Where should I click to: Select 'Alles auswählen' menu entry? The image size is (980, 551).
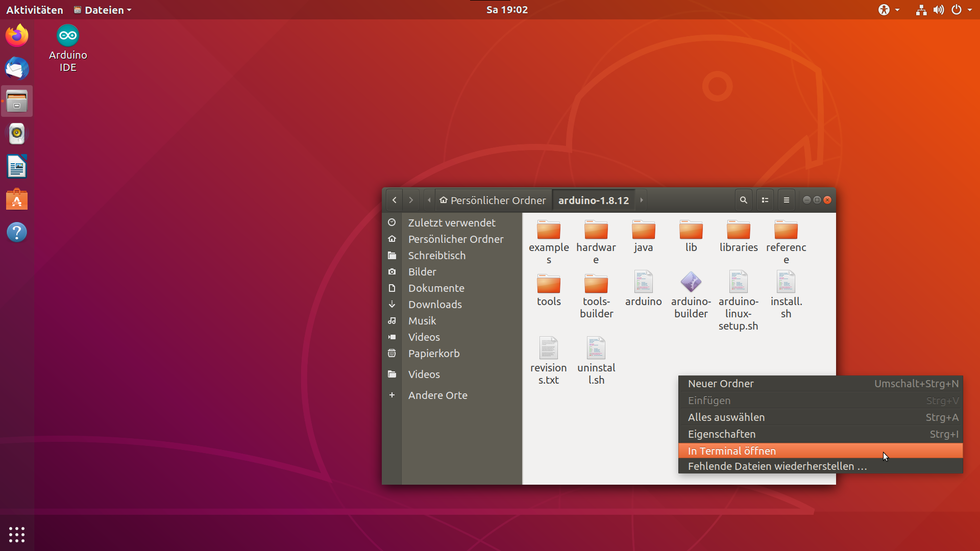click(820, 417)
